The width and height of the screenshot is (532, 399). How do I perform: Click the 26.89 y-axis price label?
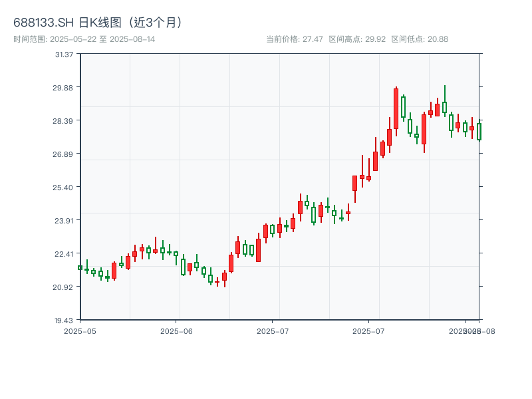65,154
